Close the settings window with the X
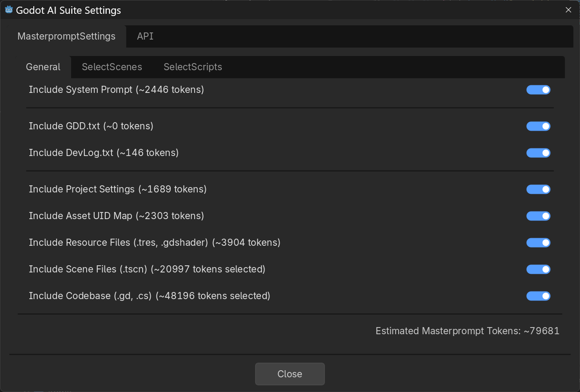Viewport: 580px width, 392px height. 568,10
